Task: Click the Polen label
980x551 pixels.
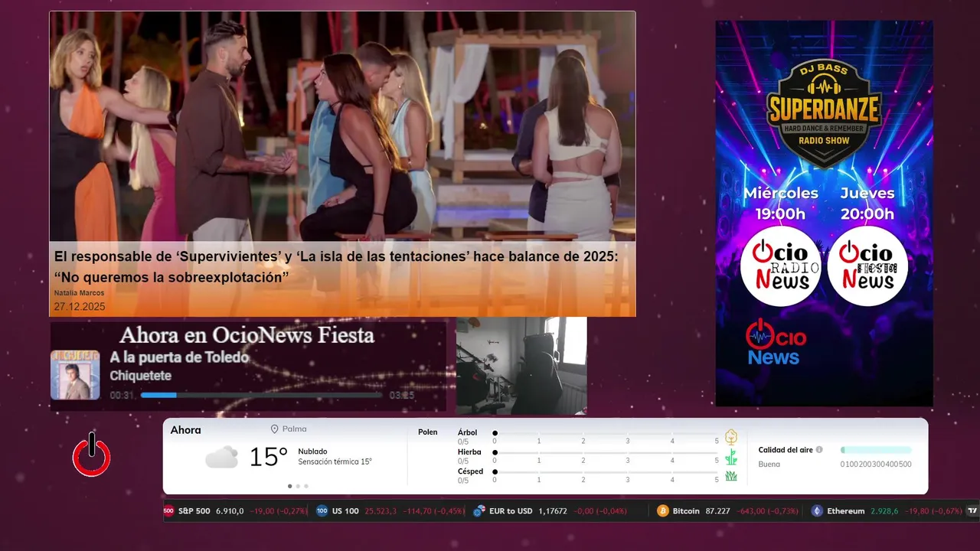Action: (x=428, y=432)
